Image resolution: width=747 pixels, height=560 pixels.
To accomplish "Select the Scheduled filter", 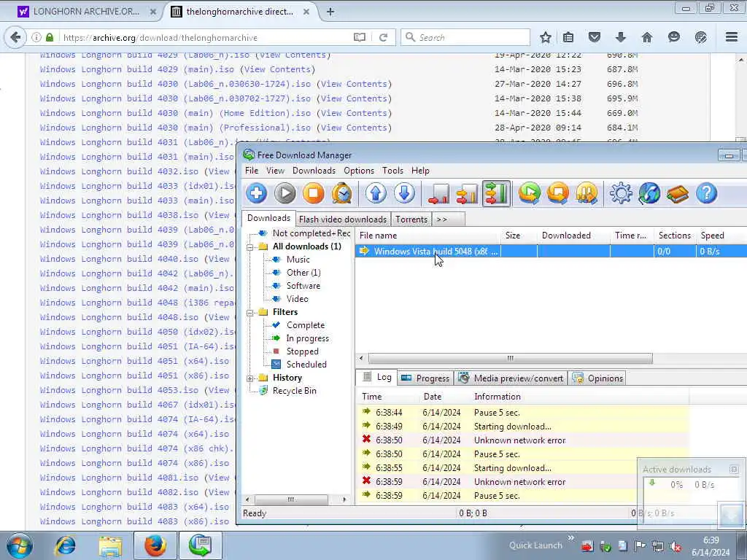I will click(x=306, y=365).
